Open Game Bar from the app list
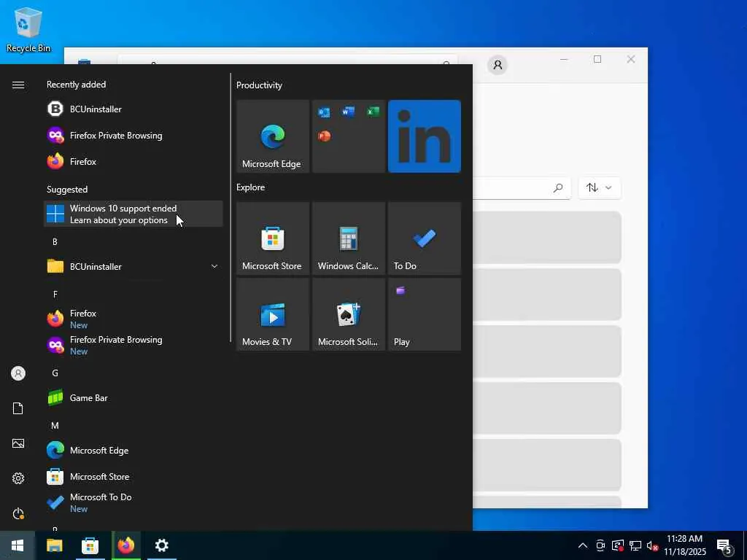 [89, 398]
